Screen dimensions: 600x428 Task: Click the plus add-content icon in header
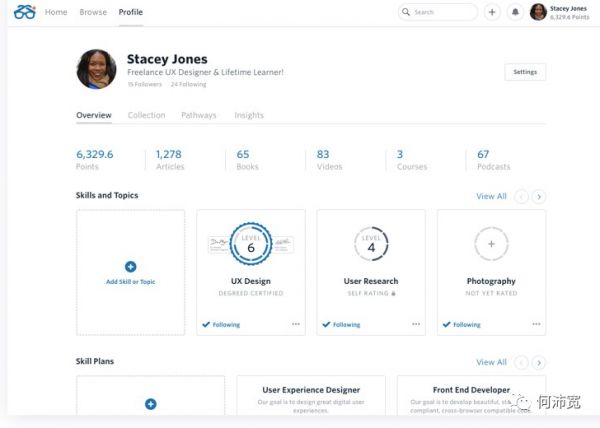tap(492, 12)
